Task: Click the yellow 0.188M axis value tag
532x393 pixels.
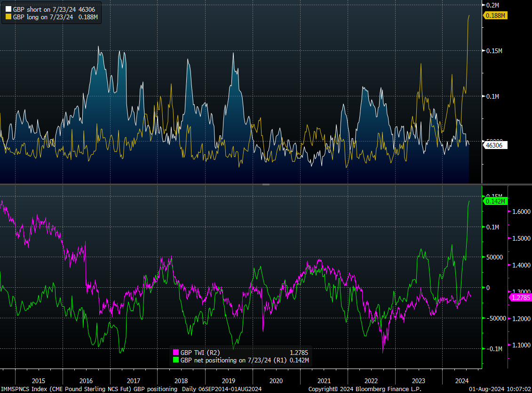Action: coord(495,16)
